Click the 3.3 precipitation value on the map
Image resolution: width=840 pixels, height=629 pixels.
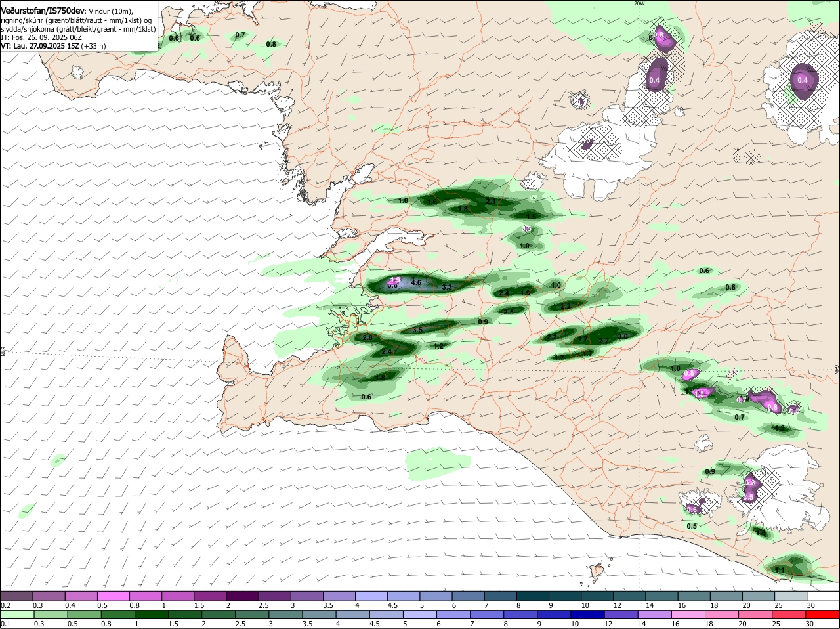point(447,287)
